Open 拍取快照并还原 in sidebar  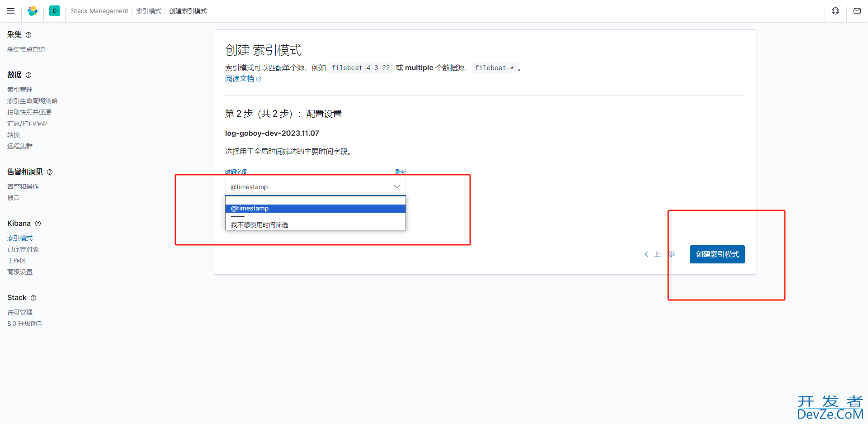click(x=29, y=112)
